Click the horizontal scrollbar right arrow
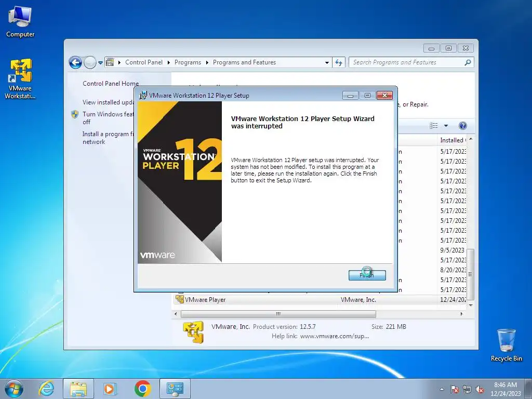Image resolution: width=532 pixels, height=399 pixels. [461, 314]
